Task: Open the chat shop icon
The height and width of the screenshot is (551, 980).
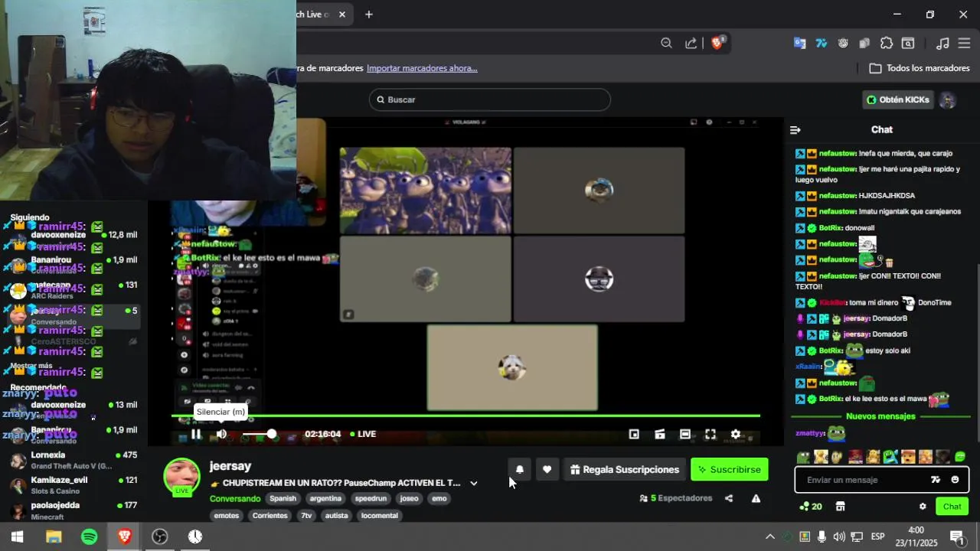Action: point(840,507)
